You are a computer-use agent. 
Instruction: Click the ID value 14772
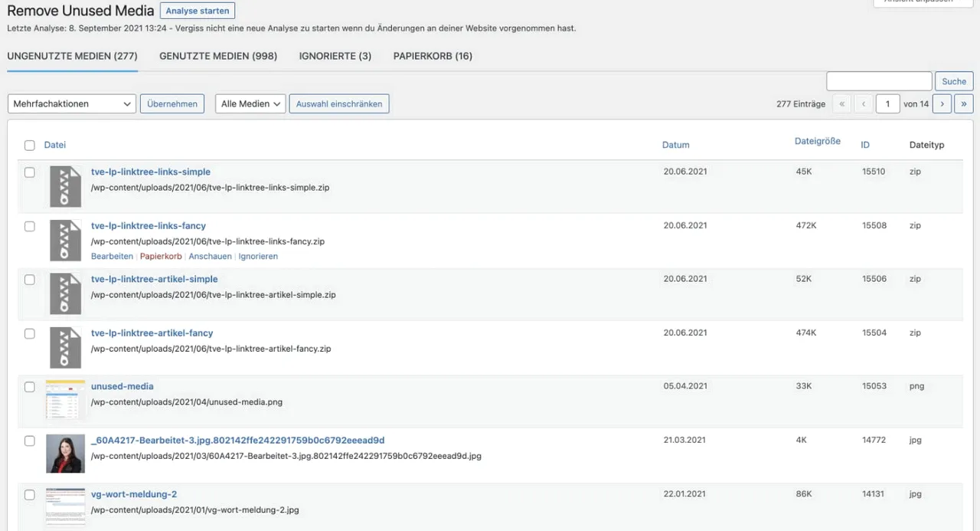[x=874, y=440]
